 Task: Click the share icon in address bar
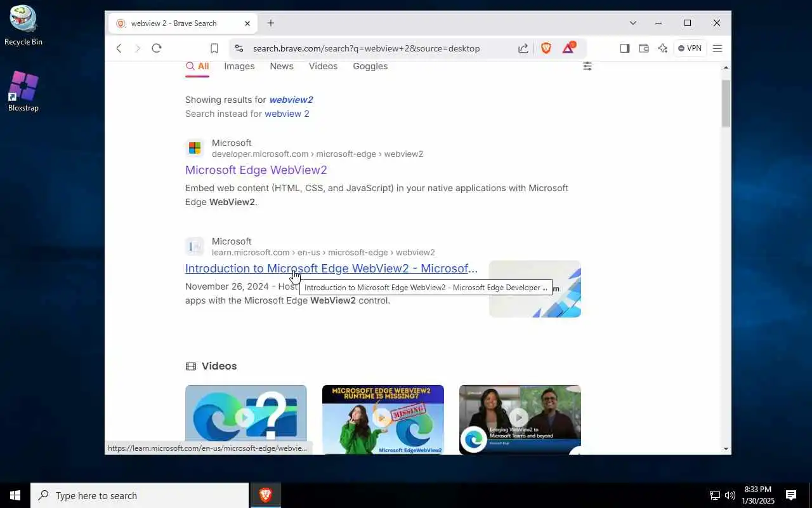point(523,48)
